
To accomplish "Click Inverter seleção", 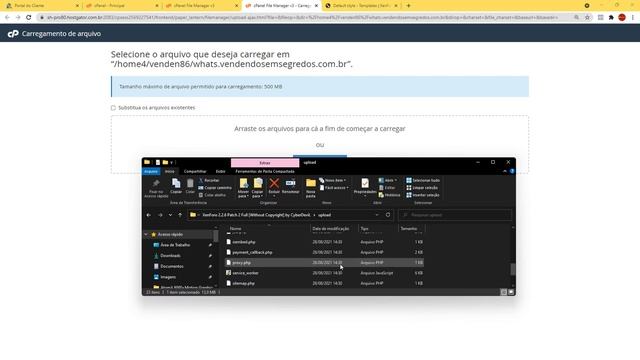I will [x=422, y=195].
